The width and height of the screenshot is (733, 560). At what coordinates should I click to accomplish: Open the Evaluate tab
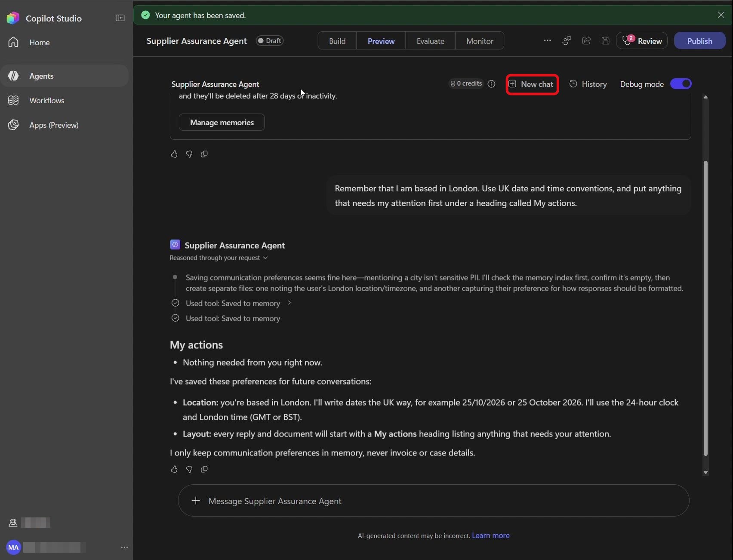(x=430, y=41)
